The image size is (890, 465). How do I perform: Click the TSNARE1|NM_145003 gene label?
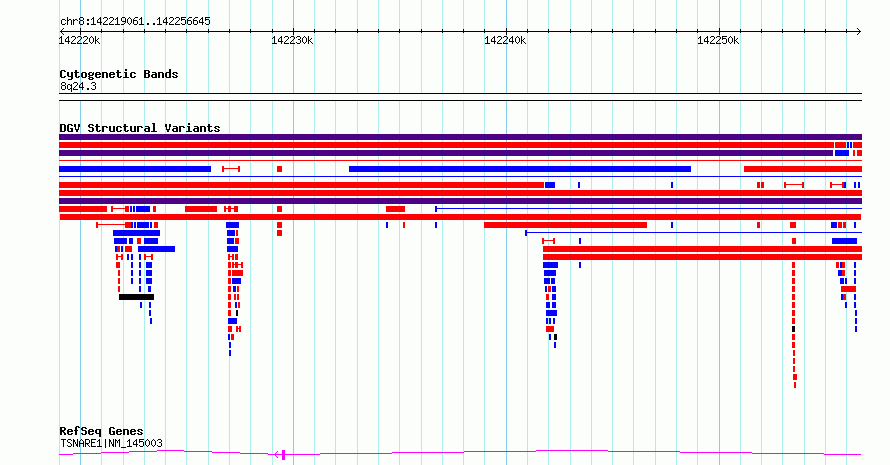click(x=111, y=443)
